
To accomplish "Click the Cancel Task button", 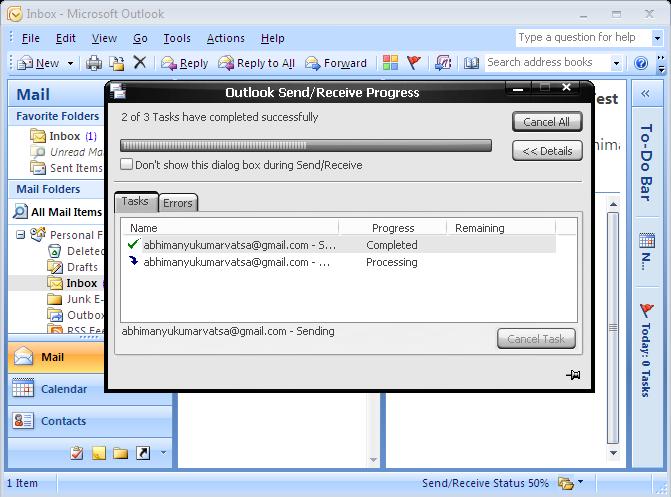I will 536,339.
